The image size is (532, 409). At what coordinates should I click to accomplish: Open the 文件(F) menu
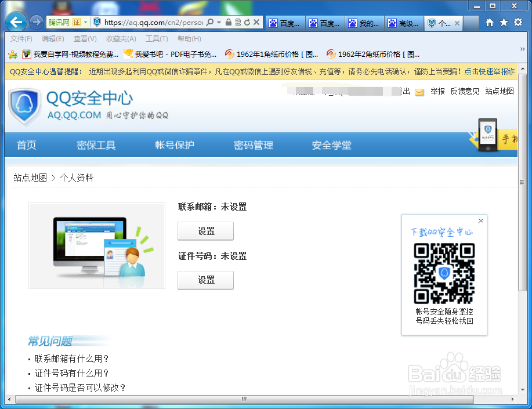[21, 39]
